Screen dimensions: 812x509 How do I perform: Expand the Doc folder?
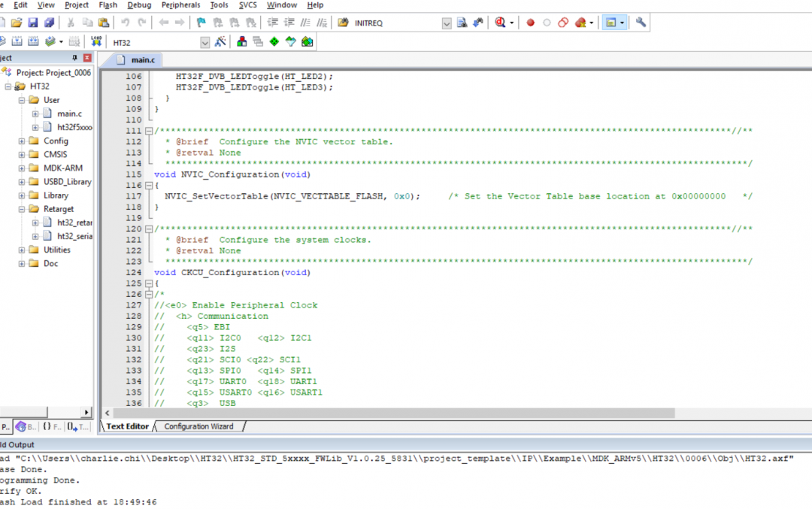[22, 264]
